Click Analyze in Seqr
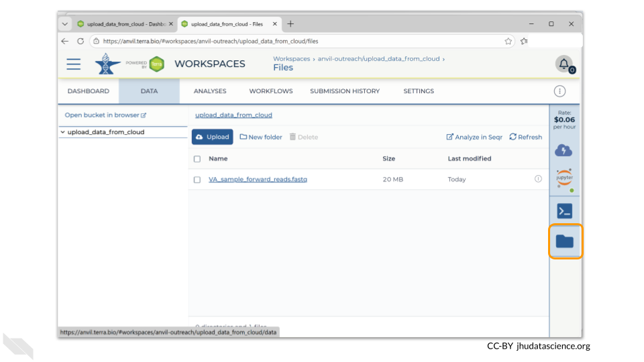 click(x=474, y=137)
